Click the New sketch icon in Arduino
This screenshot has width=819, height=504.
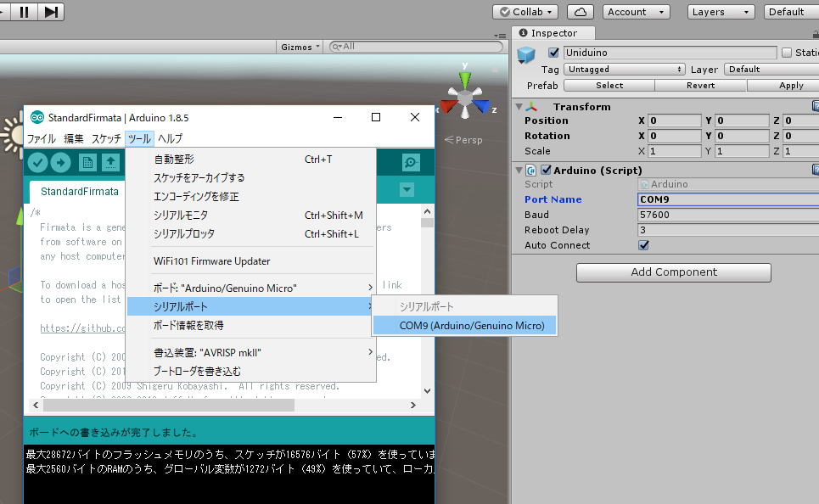coord(87,162)
